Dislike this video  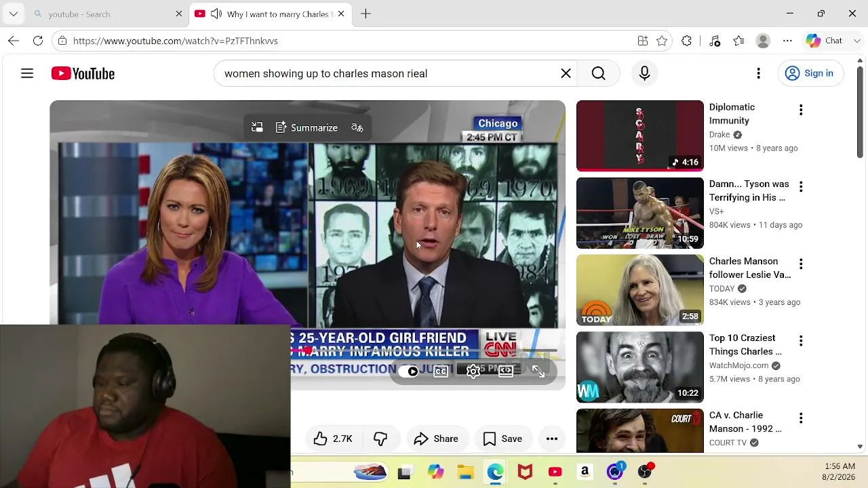380,439
